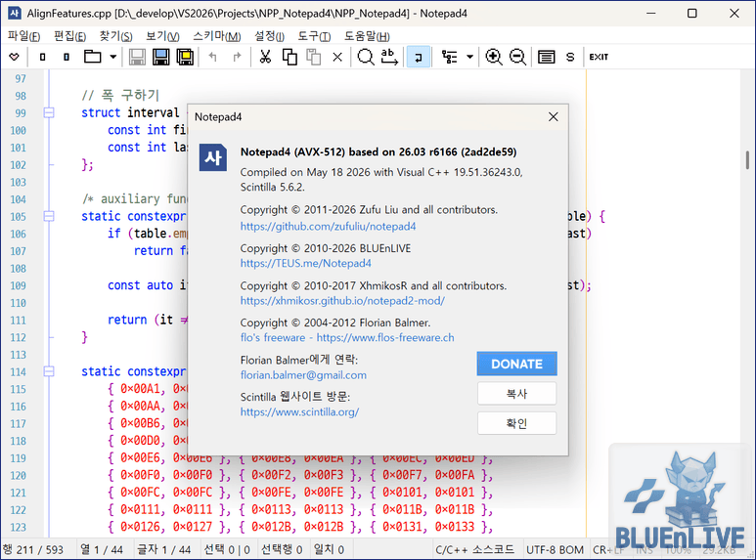Open the flos-freeware.ch link
756x560 pixels.
pyautogui.click(x=347, y=337)
